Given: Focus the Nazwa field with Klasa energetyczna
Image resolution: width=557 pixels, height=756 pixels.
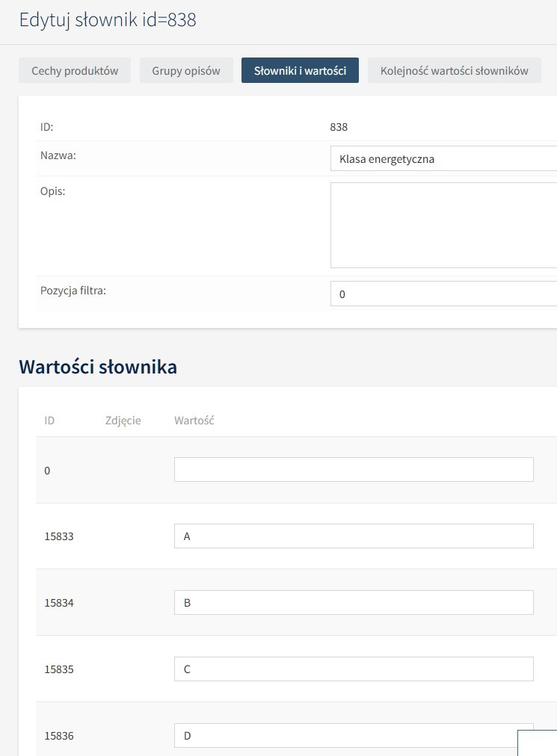Looking at the screenshot, I should click(443, 158).
